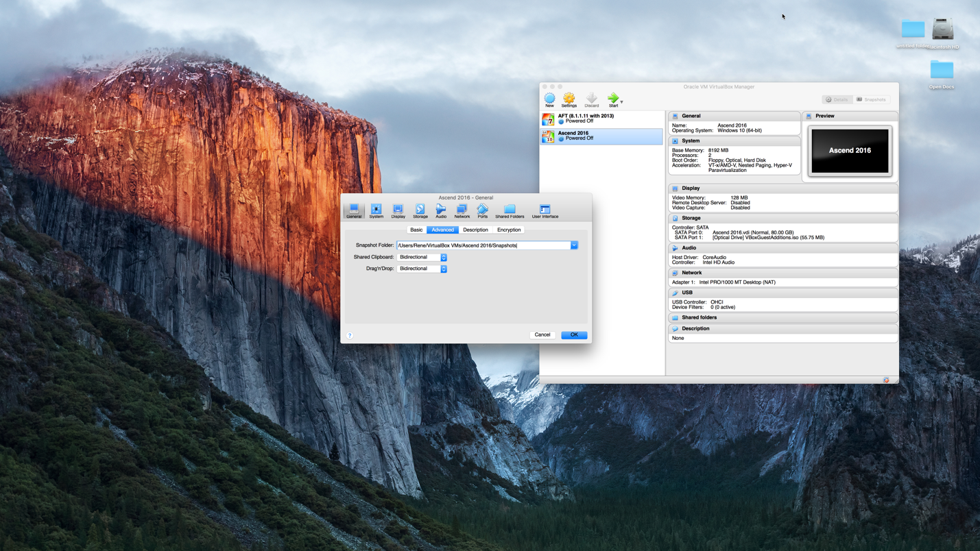Open the Audio settings category

tap(441, 210)
